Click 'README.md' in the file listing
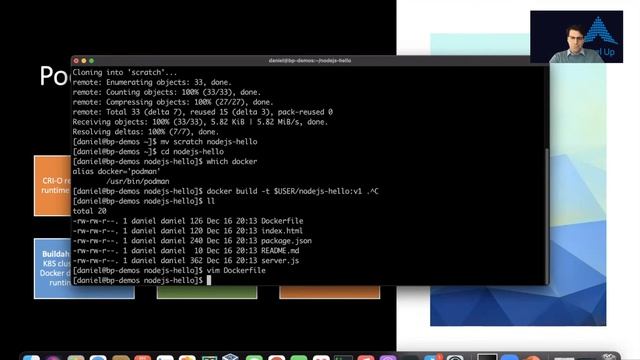The width and height of the screenshot is (640, 360). pyautogui.click(x=280, y=251)
